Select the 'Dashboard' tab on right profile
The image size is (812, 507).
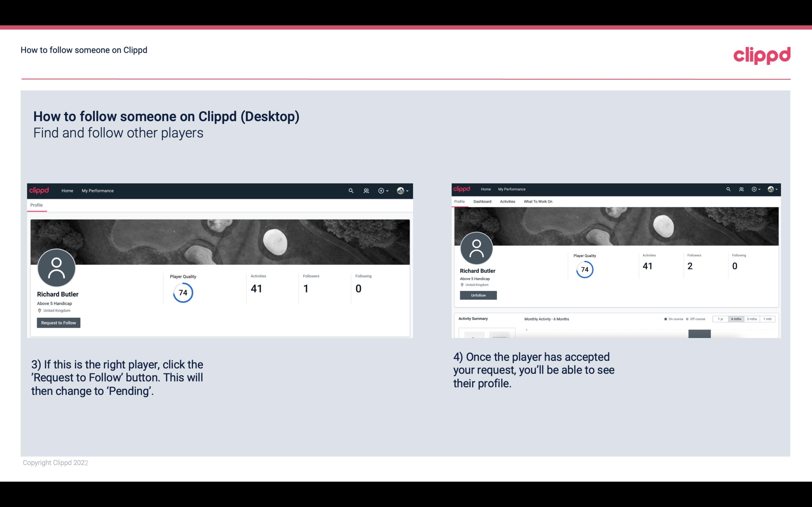(x=482, y=202)
